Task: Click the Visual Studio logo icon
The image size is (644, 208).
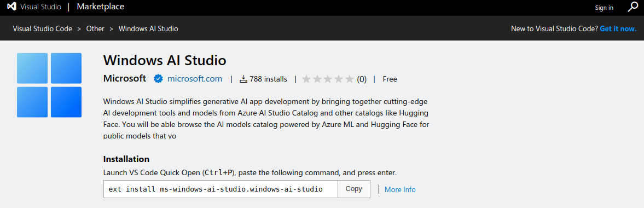Action: [12, 7]
